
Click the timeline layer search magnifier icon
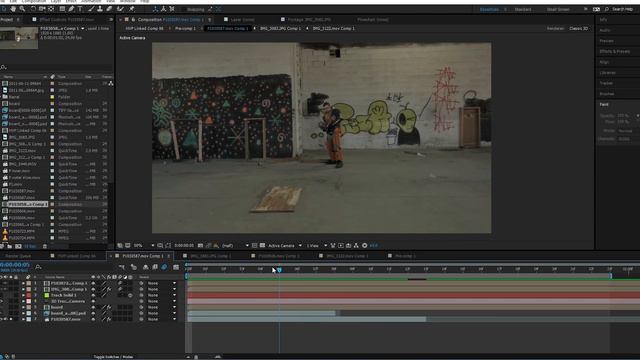click(x=38, y=267)
